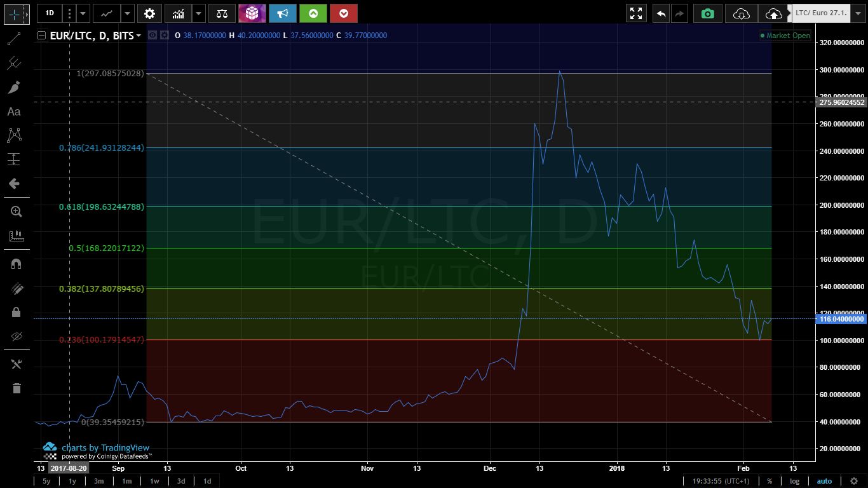Open the object tree tools icon
This screenshot has height=488, width=868.
click(x=16, y=364)
